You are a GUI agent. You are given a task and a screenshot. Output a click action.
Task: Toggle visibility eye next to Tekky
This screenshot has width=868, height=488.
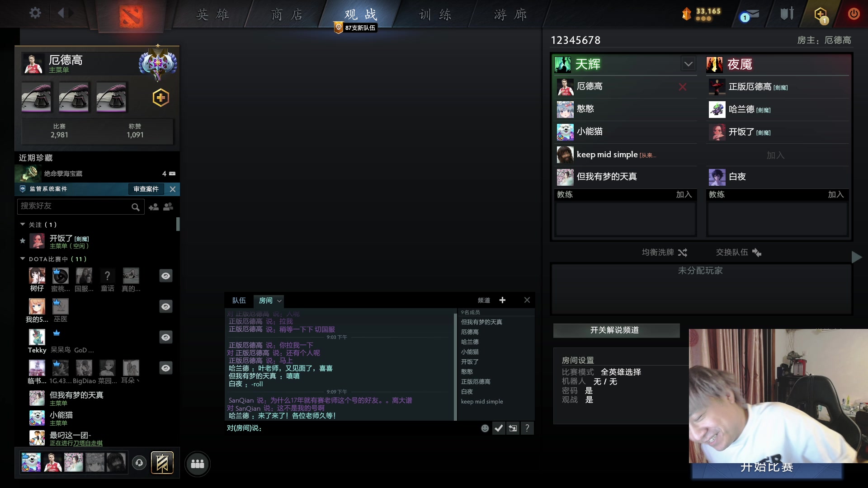click(x=166, y=337)
